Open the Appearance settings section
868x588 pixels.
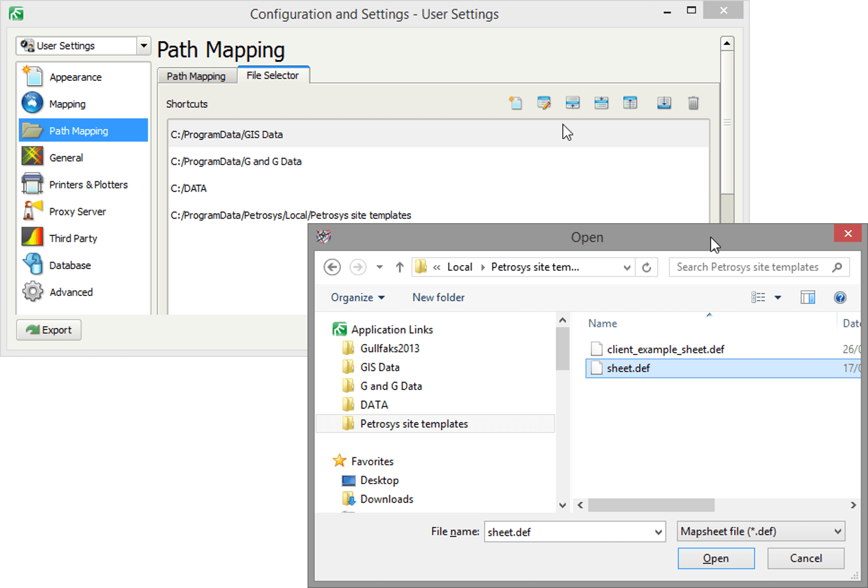coord(84,77)
